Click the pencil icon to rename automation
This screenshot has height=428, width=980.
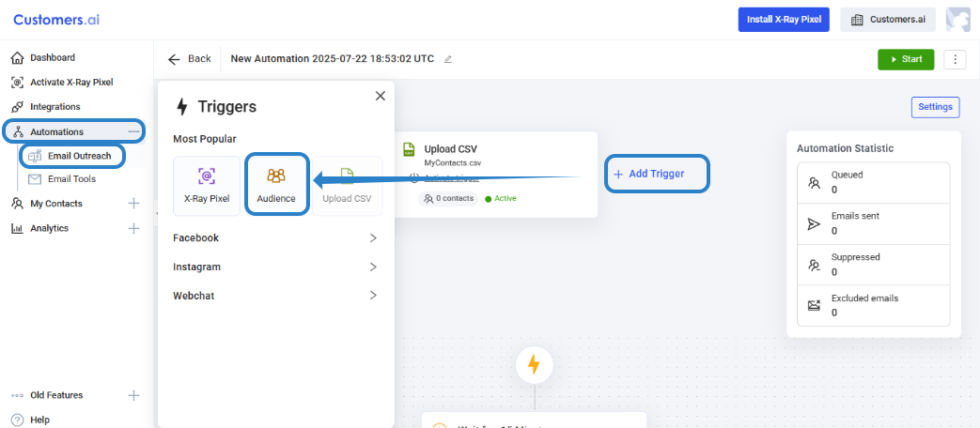(447, 59)
